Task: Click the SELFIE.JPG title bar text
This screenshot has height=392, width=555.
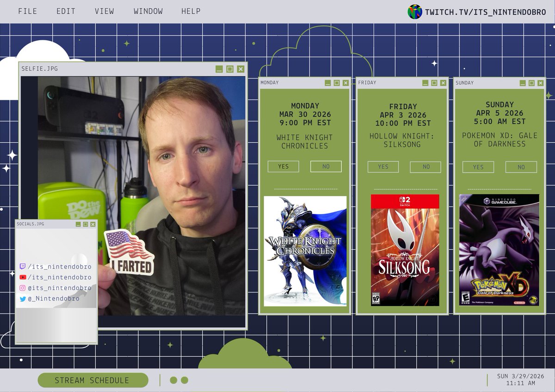Action: 39,69
